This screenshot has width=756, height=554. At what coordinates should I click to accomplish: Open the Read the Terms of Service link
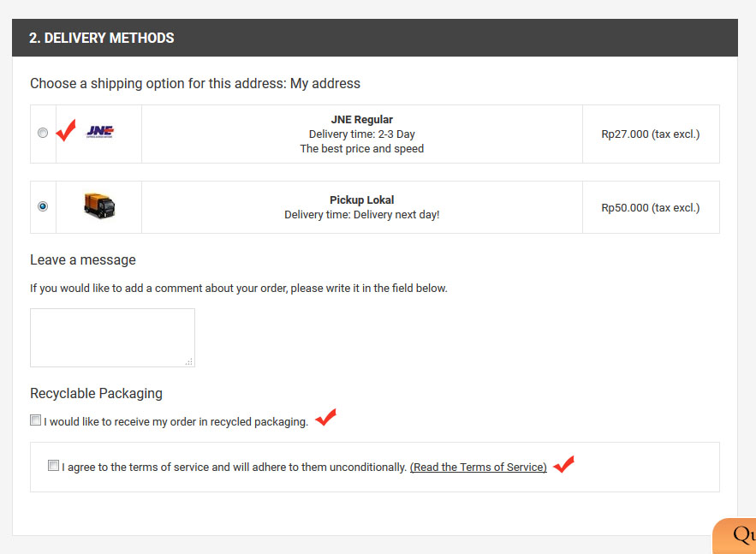pyautogui.click(x=479, y=468)
